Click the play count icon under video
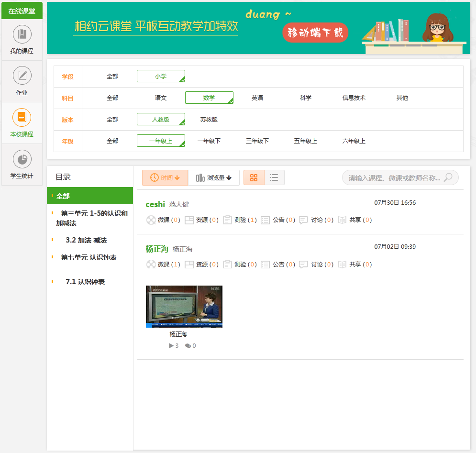 [171, 345]
